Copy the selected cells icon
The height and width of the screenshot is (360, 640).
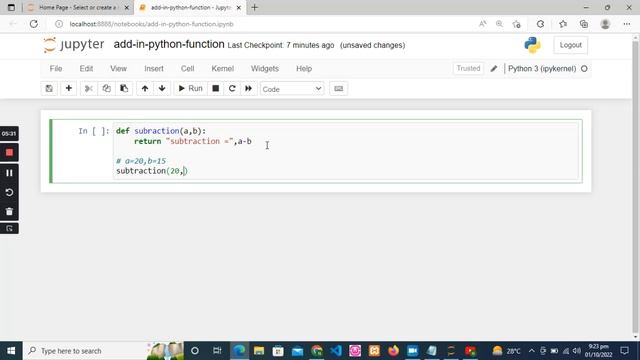[x=107, y=89]
